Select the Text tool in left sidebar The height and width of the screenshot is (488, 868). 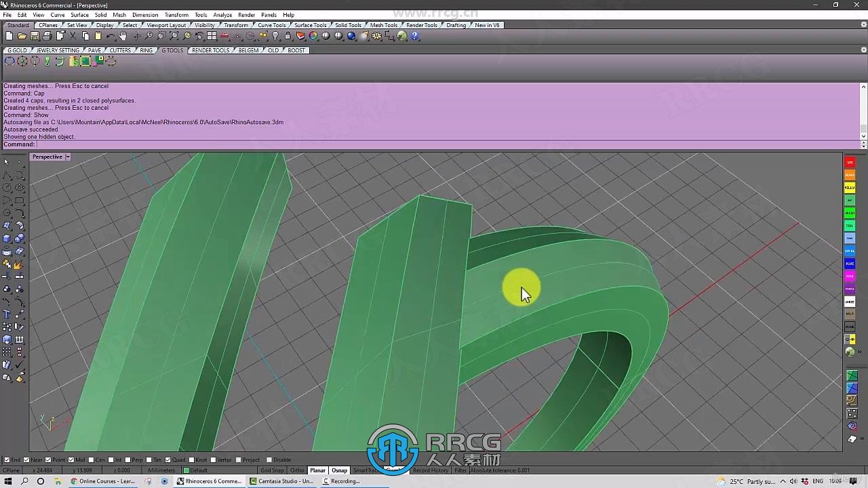7,314
